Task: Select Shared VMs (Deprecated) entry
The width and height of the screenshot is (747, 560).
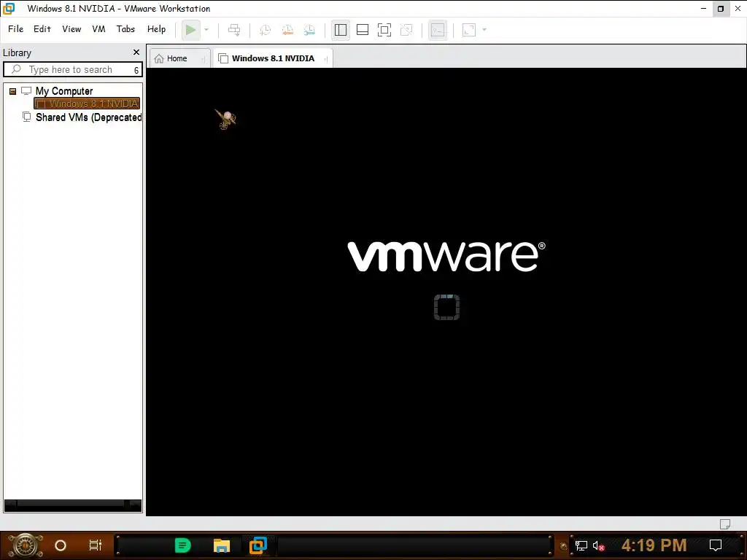Action: pos(88,117)
